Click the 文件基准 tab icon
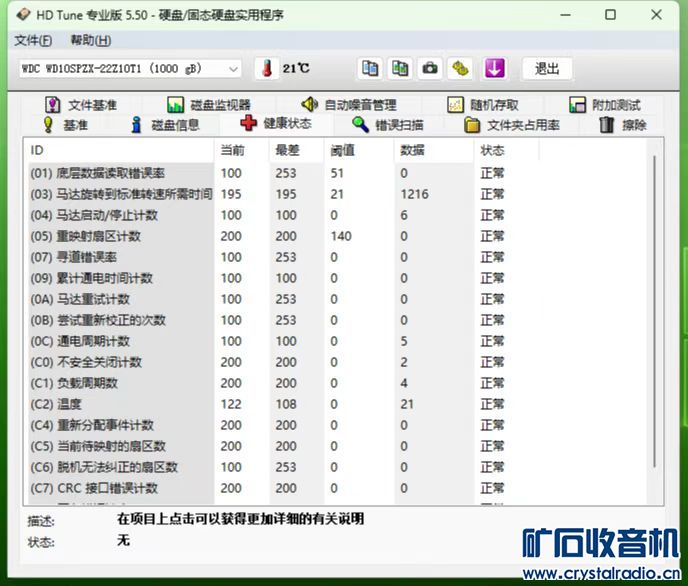Viewport: 688px width, 586px height. (53, 105)
